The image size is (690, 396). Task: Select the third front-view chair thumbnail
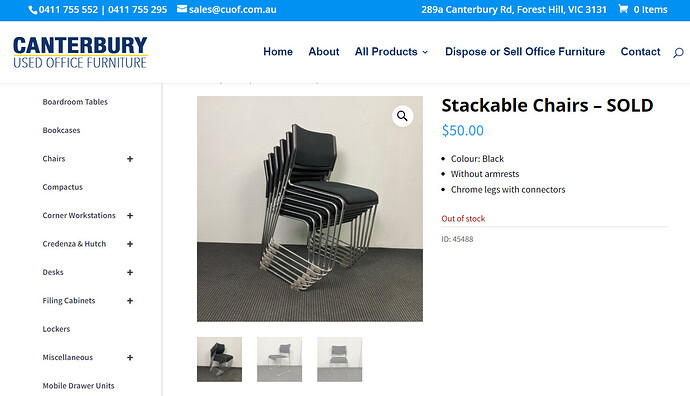tap(340, 359)
